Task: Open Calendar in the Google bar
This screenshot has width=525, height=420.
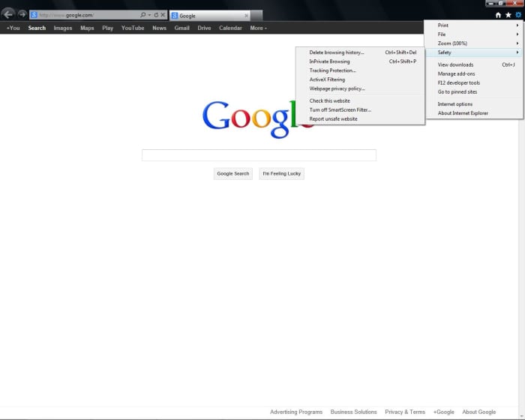Action: pos(230,28)
